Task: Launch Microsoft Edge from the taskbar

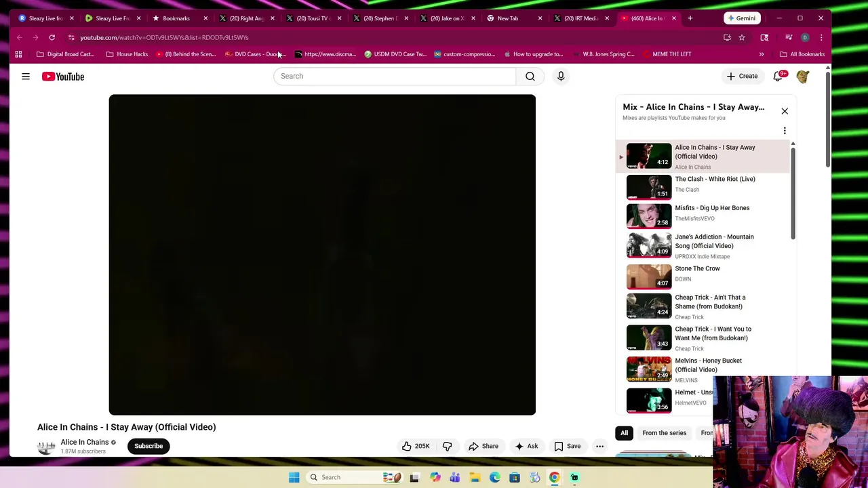Action: pos(495,477)
